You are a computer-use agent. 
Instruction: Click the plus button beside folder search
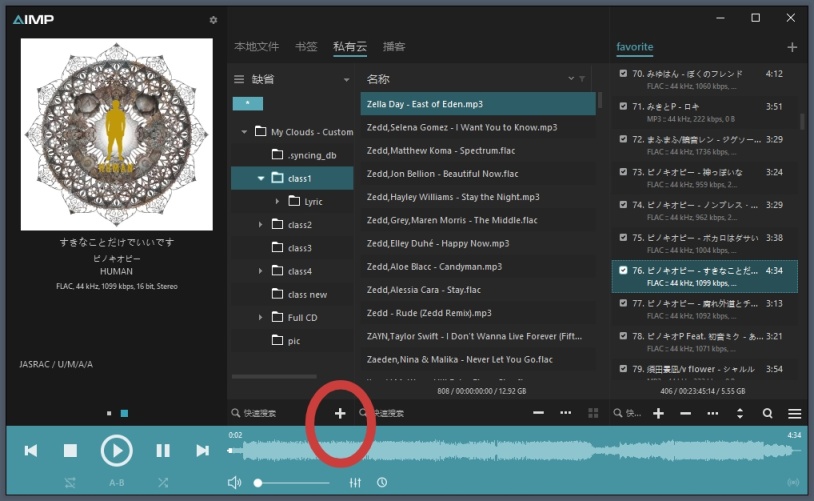click(340, 413)
